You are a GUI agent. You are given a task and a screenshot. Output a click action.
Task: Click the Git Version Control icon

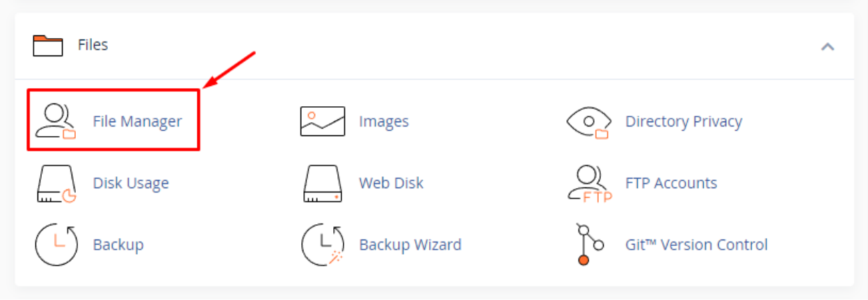(x=588, y=244)
